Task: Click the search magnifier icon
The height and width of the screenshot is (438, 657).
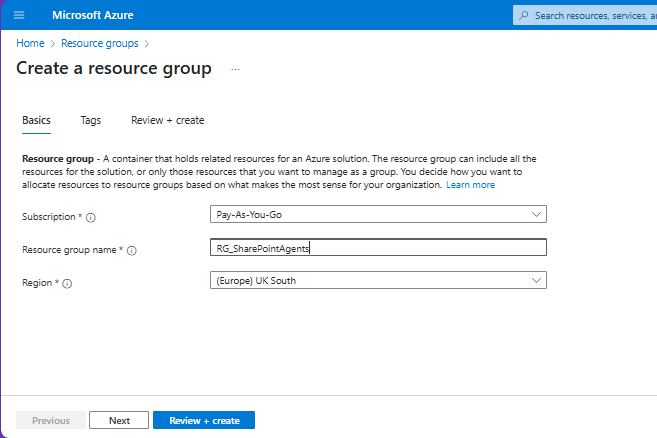Action: pos(523,16)
